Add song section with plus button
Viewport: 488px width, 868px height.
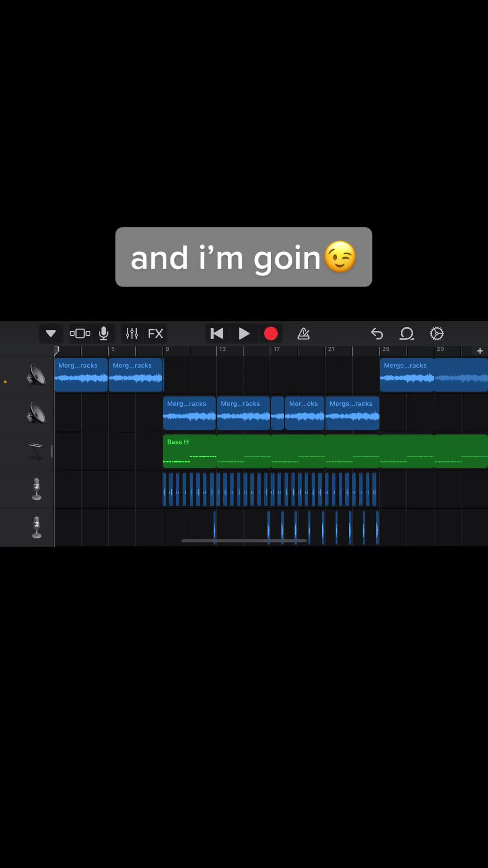coord(480,351)
